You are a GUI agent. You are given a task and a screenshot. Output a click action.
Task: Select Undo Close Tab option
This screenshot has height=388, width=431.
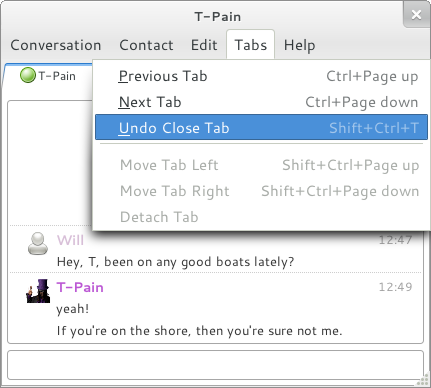click(x=261, y=128)
